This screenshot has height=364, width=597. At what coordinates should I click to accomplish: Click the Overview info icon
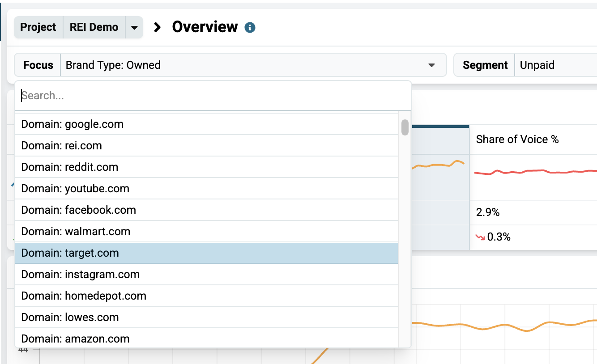(250, 28)
